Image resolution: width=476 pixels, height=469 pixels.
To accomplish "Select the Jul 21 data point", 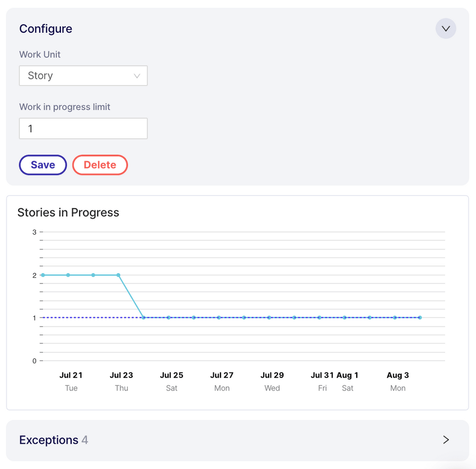I will 68,275.
